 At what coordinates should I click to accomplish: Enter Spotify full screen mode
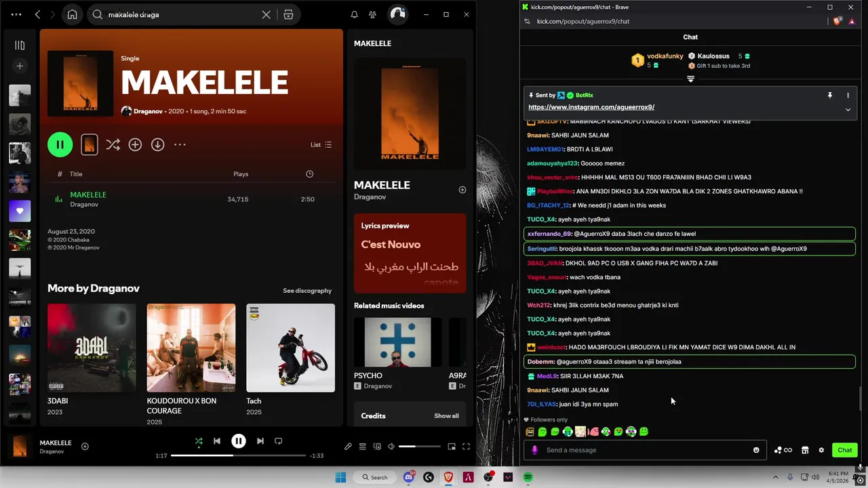(466, 447)
